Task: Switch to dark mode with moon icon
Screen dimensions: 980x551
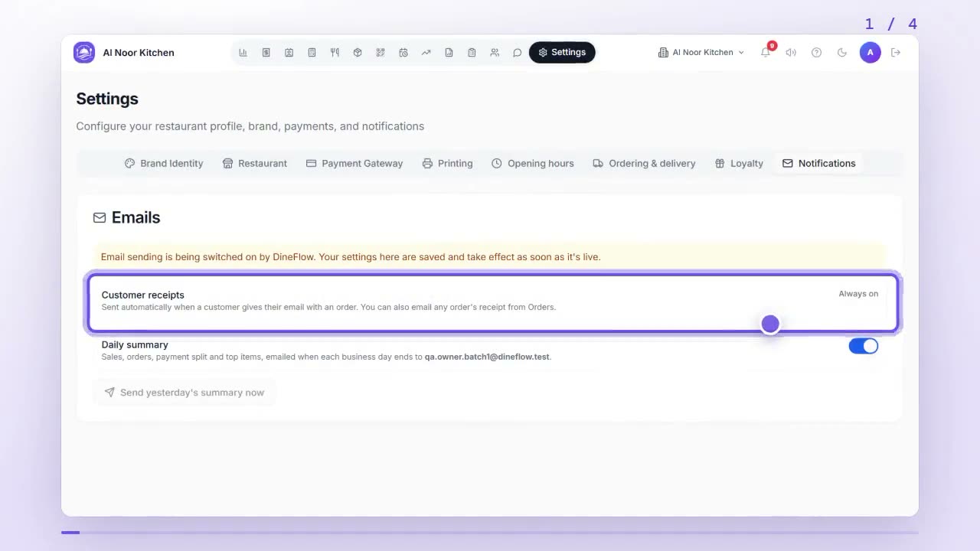Action: click(x=842, y=53)
